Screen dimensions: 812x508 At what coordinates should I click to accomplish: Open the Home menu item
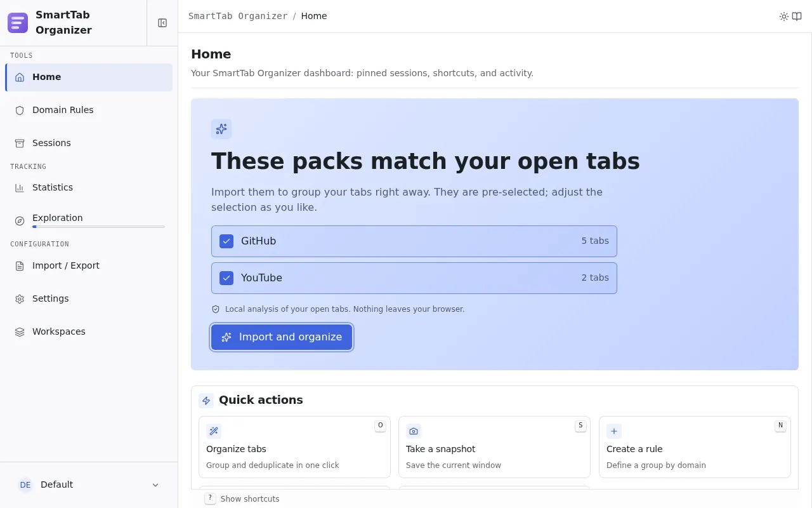click(89, 77)
